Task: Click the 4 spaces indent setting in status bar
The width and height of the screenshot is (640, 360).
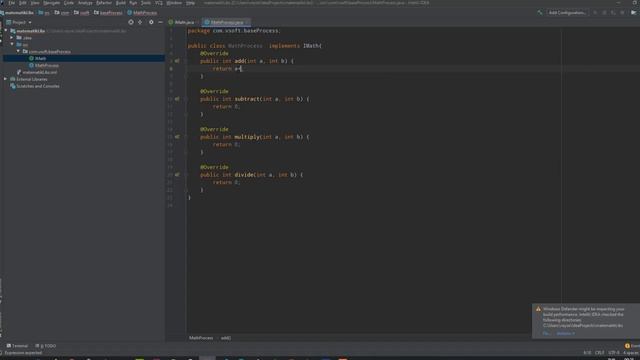Action: [631, 353]
